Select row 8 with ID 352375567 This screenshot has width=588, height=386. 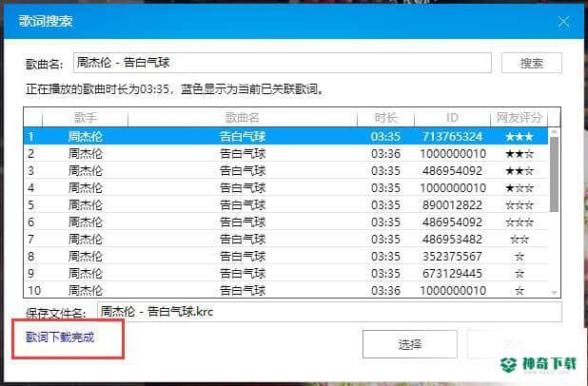(x=285, y=257)
